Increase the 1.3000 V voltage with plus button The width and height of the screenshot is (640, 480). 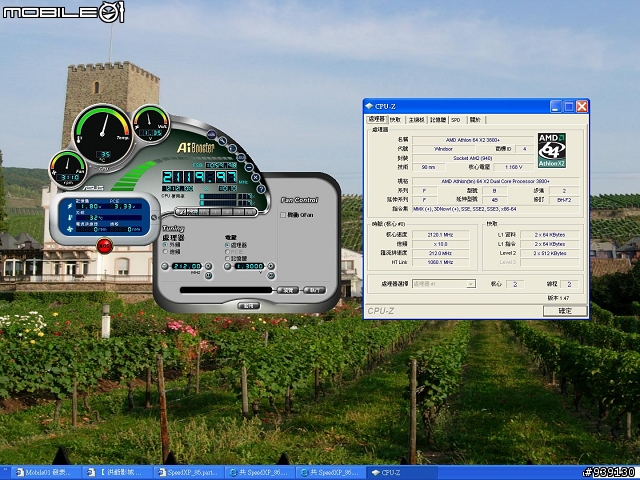click(271, 266)
